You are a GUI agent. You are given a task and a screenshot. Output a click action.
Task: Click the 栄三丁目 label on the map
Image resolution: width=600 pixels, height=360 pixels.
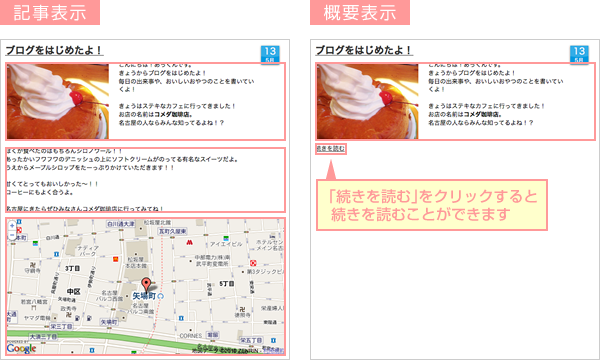pyautogui.click(x=62, y=326)
